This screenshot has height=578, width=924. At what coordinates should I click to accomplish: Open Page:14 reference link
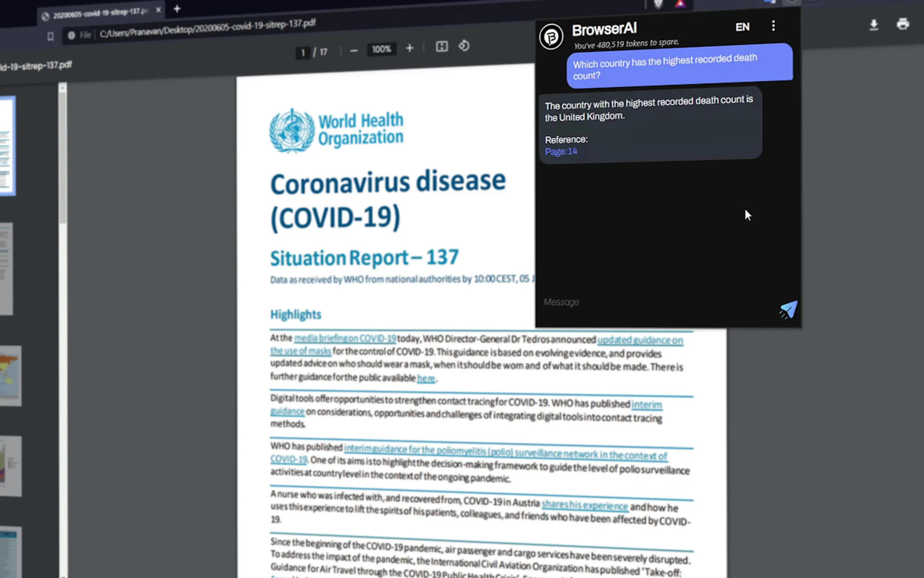(561, 152)
